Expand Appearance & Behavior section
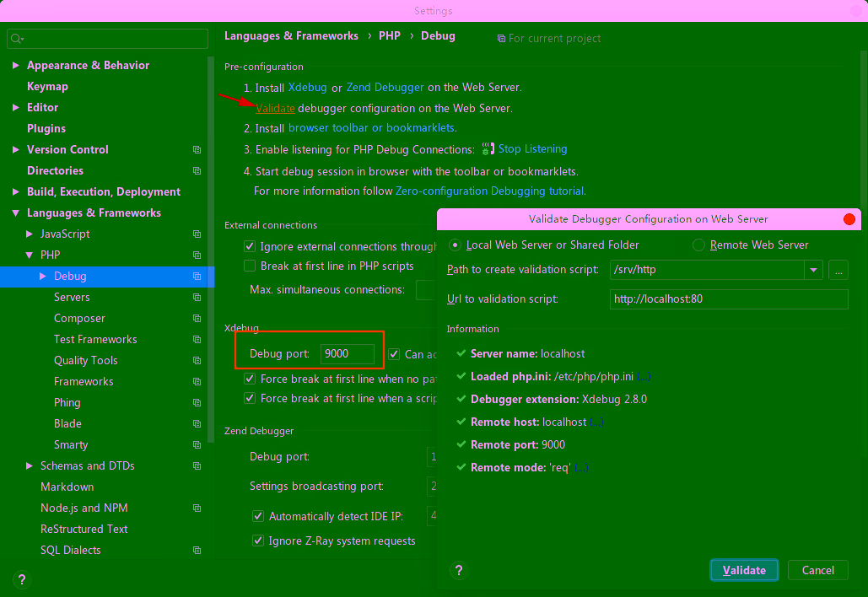This screenshot has height=597, width=868. pos(15,65)
